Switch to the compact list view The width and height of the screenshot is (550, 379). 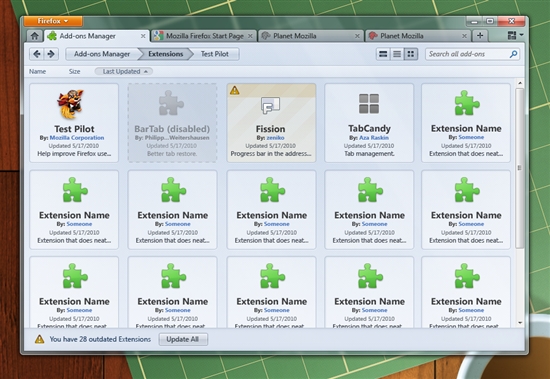(x=397, y=54)
